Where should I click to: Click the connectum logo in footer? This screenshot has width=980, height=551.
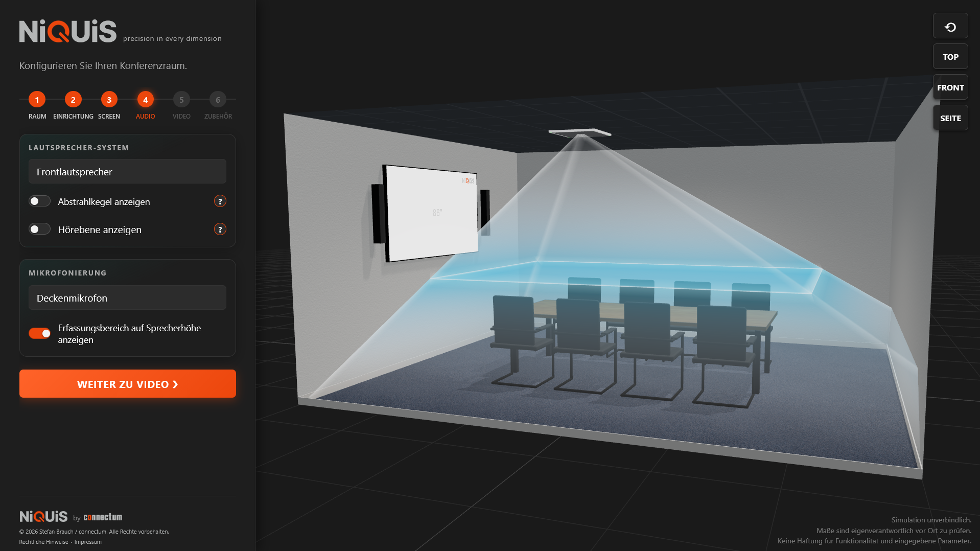pyautogui.click(x=103, y=517)
